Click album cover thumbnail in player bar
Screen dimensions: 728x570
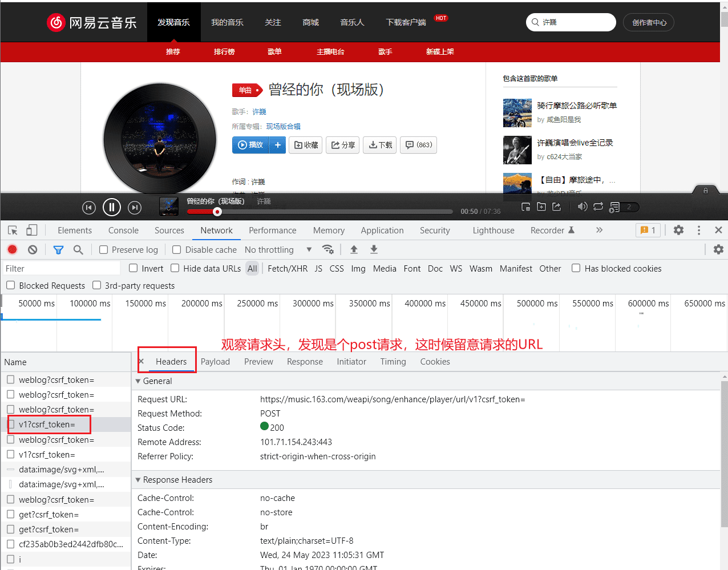point(168,207)
